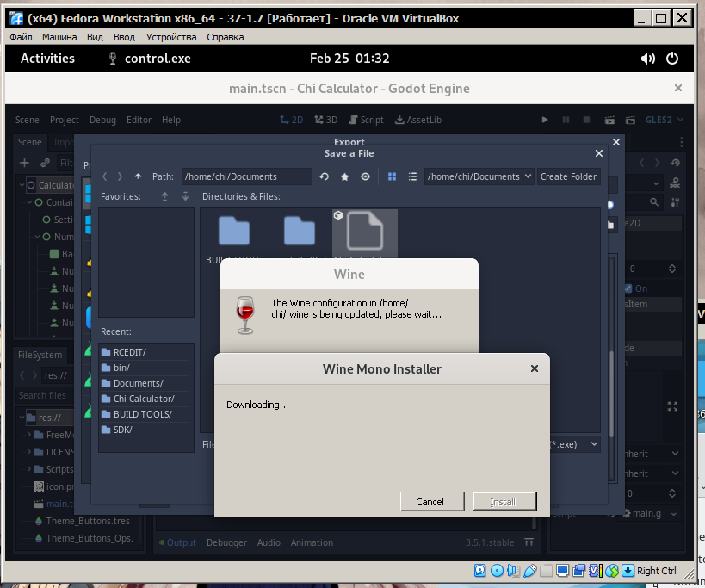Expand the FreeMono folder
This screenshot has height=588, width=705.
pyautogui.click(x=29, y=435)
